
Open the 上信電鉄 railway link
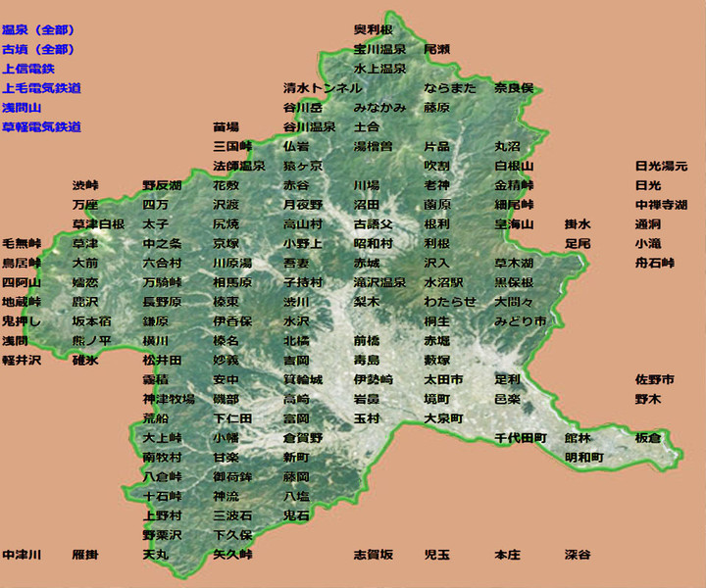tap(28, 69)
